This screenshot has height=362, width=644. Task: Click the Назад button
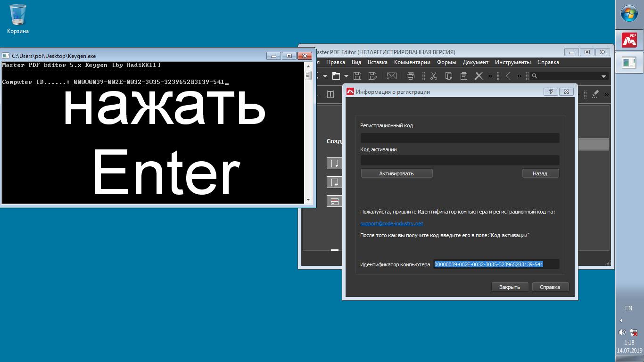coord(540,173)
